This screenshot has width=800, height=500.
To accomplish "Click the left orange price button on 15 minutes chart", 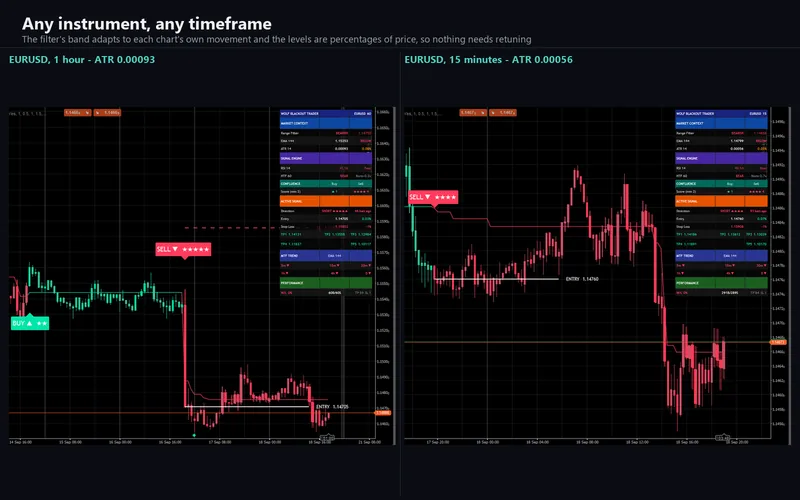I will 473,112.
